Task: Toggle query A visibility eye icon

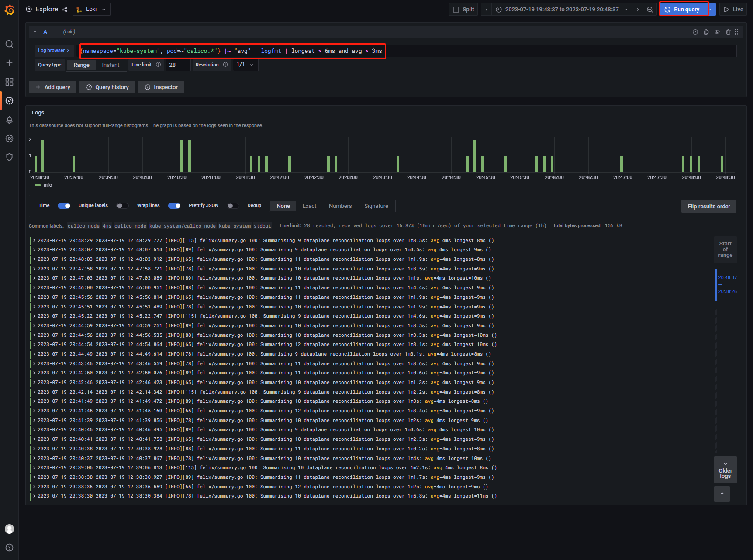Action: (x=717, y=32)
